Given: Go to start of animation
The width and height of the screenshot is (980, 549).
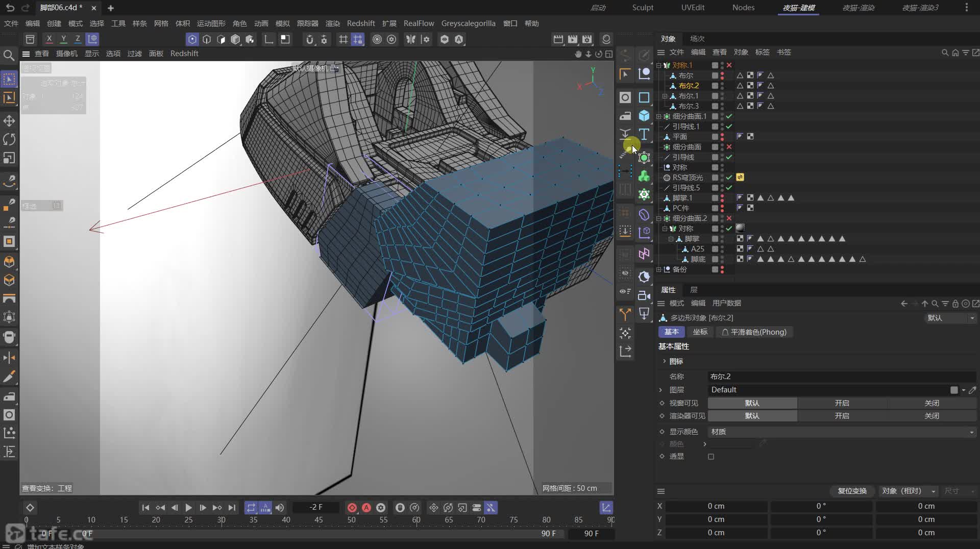Looking at the screenshot, I should coord(145,508).
